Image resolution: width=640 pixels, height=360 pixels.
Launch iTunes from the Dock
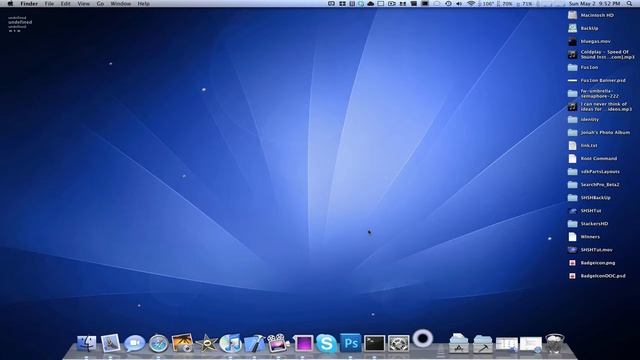(230, 343)
